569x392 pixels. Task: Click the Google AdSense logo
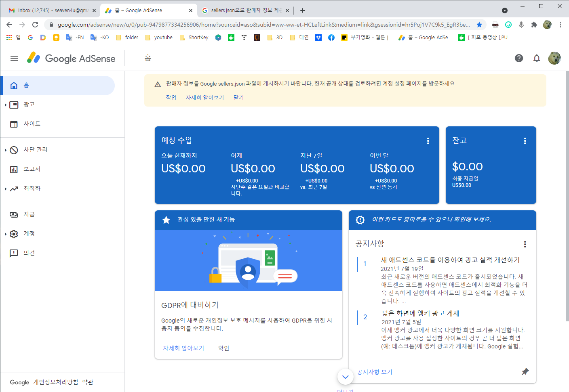(x=71, y=58)
